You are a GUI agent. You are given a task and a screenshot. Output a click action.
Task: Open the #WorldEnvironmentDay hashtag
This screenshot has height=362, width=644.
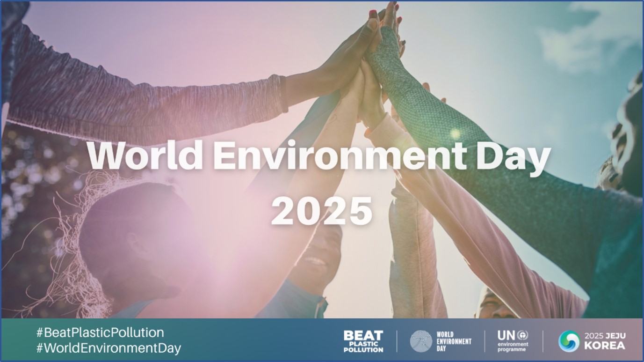[x=109, y=348]
